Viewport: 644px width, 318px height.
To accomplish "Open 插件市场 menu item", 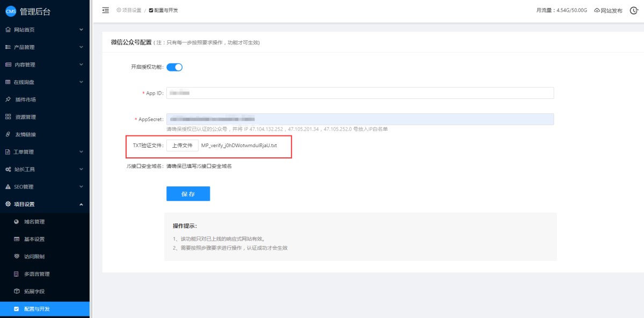I will [x=45, y=99].
